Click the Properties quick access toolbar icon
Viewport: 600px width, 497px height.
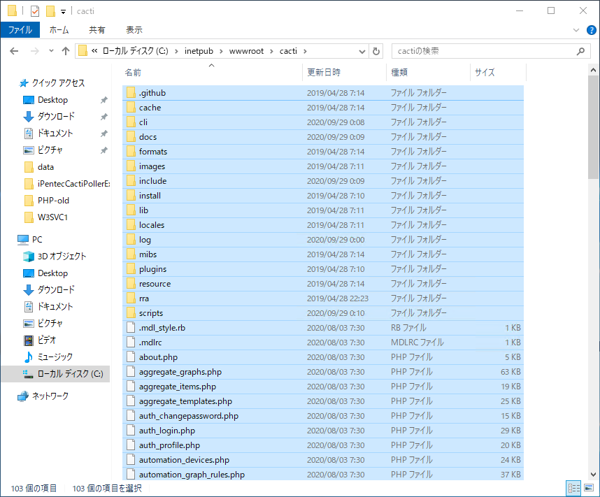point(35,11)
